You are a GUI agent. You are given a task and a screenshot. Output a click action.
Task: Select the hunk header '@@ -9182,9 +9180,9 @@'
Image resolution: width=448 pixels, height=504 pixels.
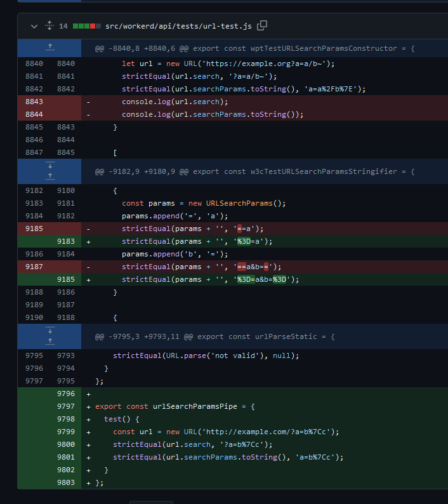coord(141,171)
